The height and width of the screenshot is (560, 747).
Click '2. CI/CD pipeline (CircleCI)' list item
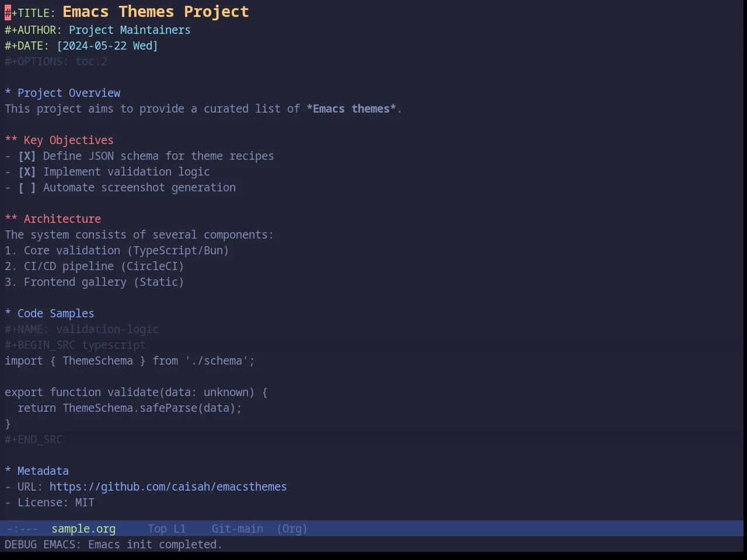95,266
